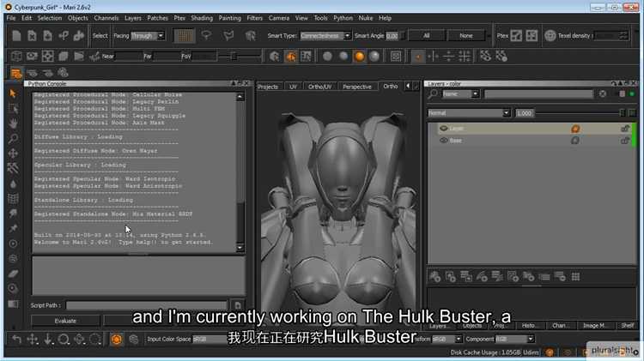This screenshot has width=644, height=361.
Task: Switch to the UV view tab
Action: point(293,87)
